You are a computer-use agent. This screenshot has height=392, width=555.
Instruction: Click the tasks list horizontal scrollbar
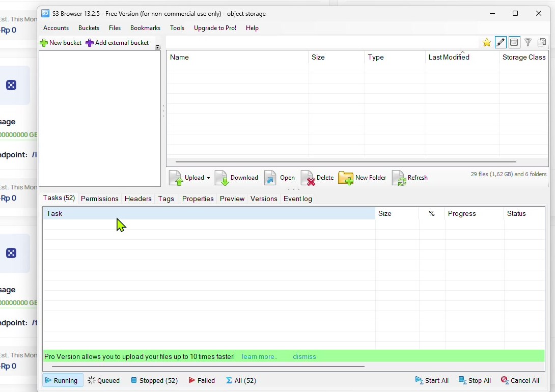(x=208, y=367)
